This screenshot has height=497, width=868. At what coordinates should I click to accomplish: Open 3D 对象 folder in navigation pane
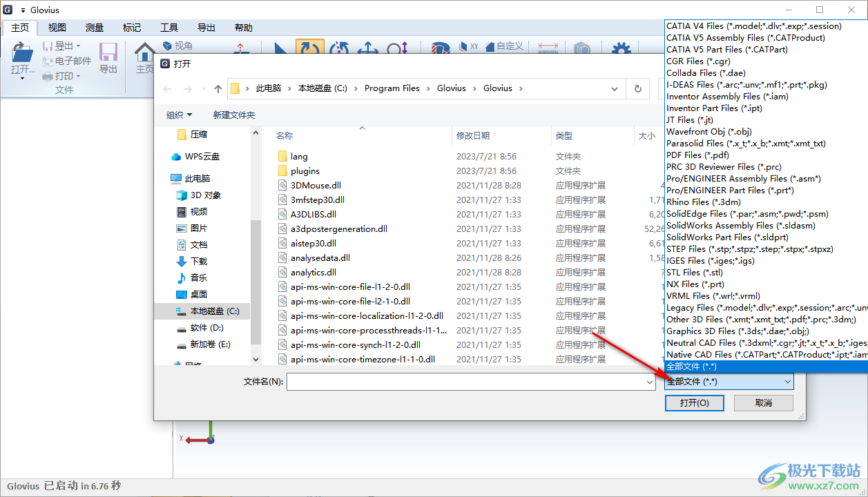click(x=198, y=195)
